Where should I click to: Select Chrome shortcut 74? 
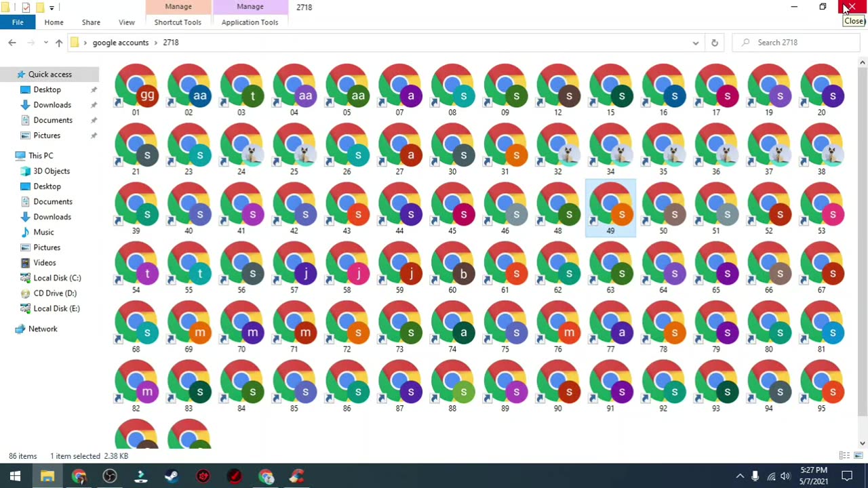tap(453, 327)
